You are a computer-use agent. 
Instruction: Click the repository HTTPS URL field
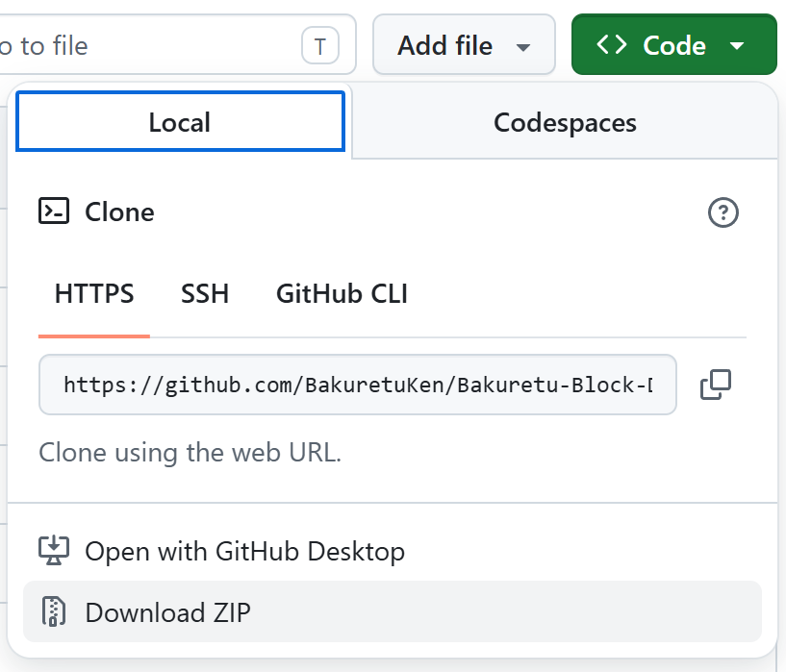click(357, 386)
